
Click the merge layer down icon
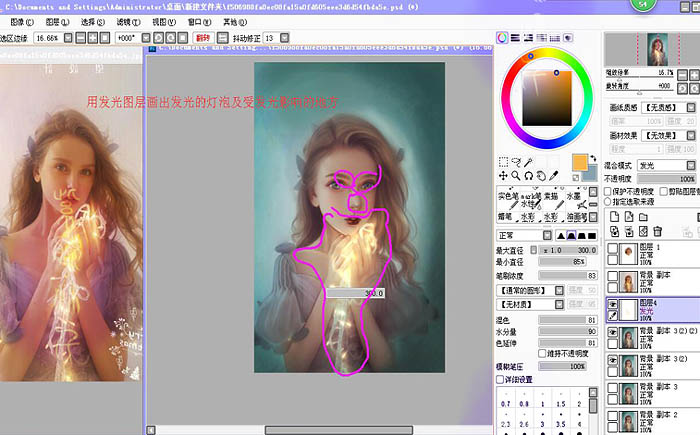coord(629,231)
